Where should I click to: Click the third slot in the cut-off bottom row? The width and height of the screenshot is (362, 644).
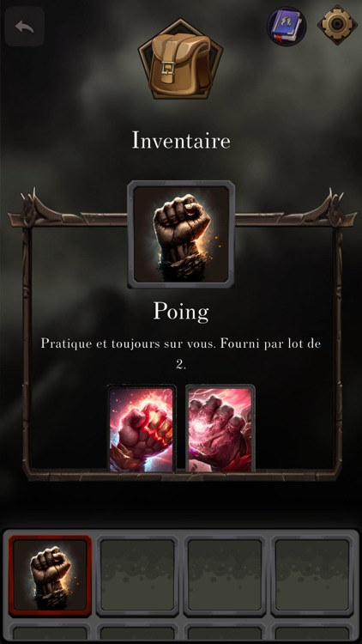coord(225,632)
